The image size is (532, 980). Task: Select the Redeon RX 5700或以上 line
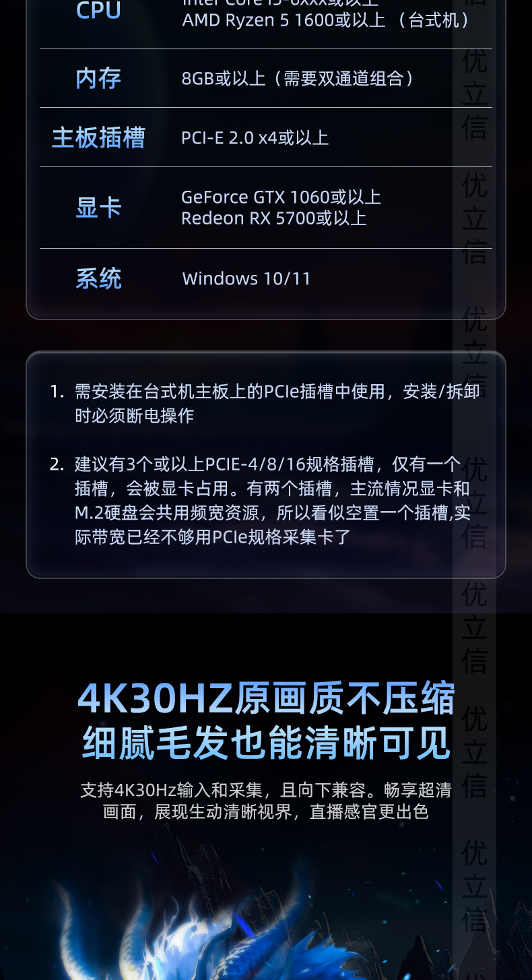coord(274,218)
